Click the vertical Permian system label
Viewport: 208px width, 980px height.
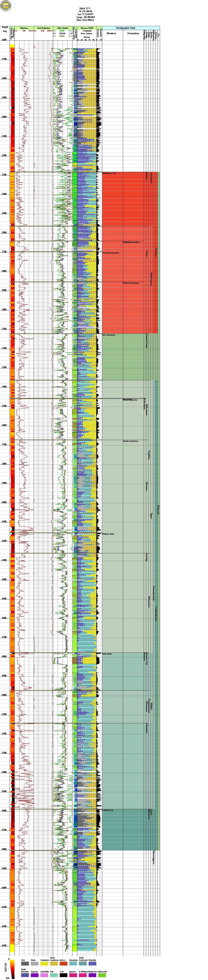coord(156,252)
